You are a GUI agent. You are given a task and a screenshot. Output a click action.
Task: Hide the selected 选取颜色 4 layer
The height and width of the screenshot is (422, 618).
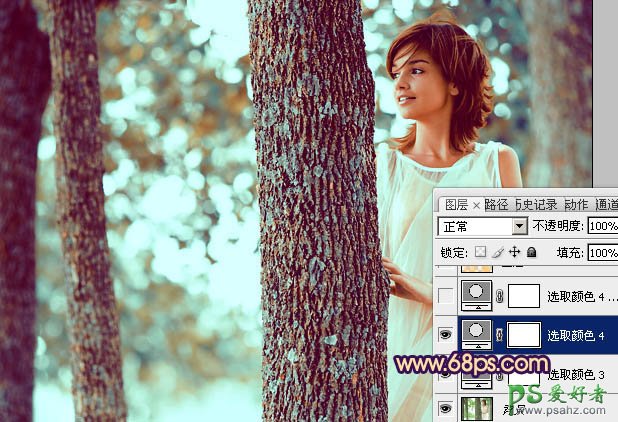pos(446,335)
